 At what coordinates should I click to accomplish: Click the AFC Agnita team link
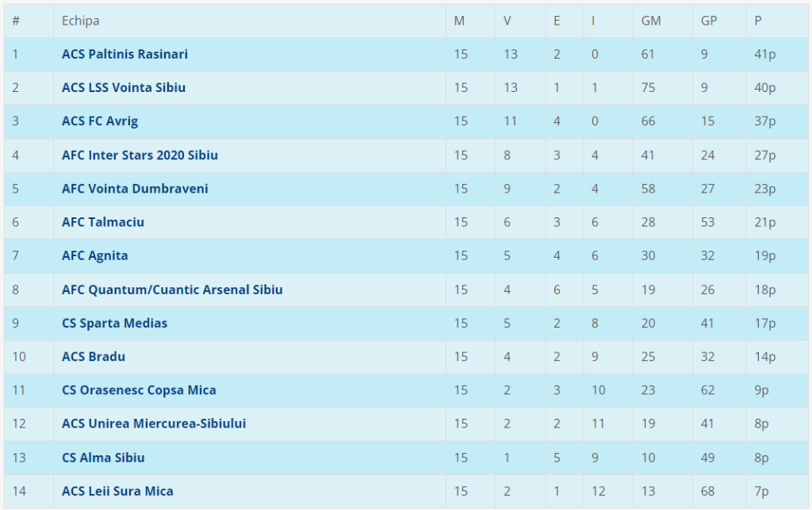(x=95, y=255)
